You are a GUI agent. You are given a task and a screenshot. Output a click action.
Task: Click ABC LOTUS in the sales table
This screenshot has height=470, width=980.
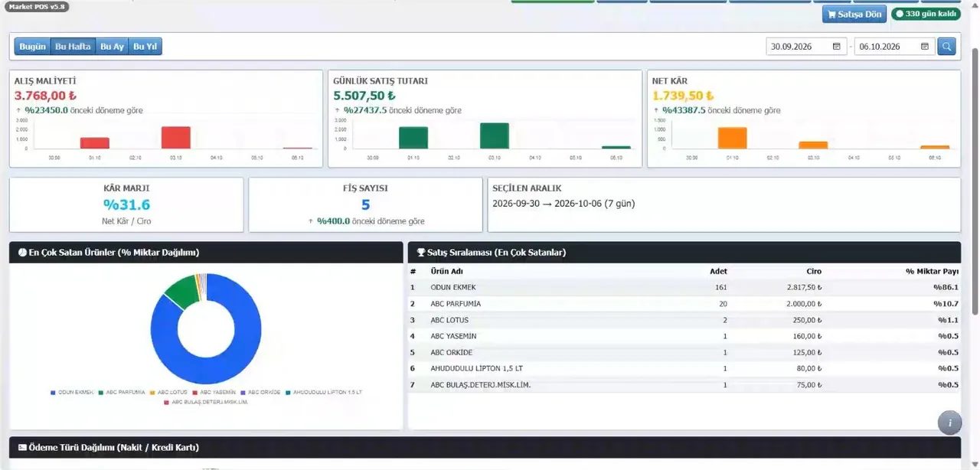[684, 320]
